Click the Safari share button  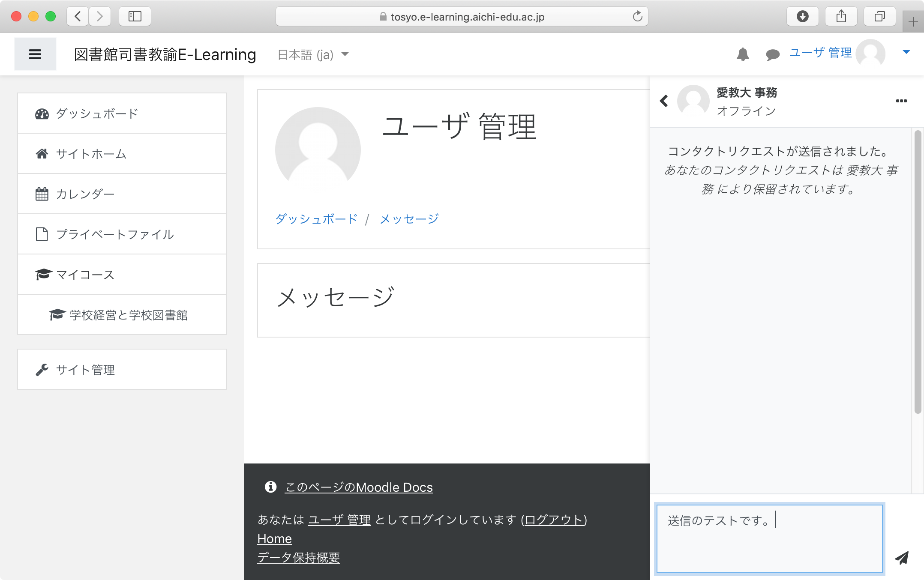coord(841,17)
